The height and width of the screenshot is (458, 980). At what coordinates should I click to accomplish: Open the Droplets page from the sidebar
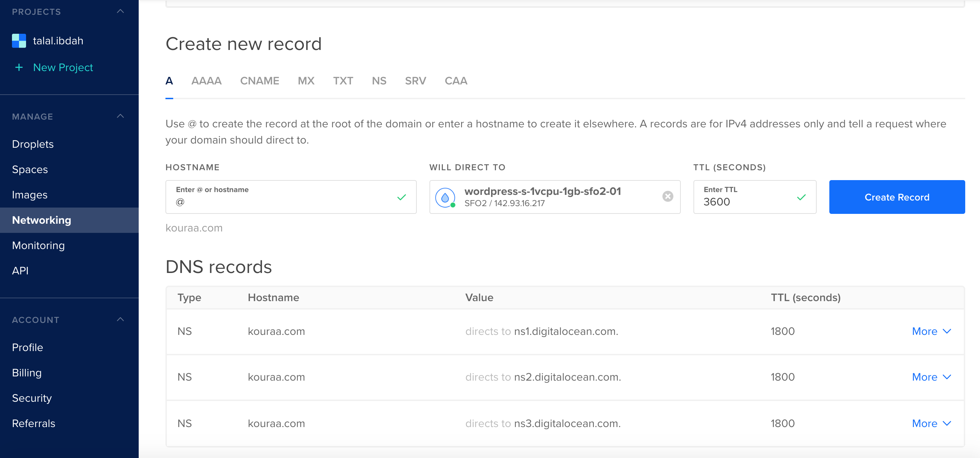32,144
